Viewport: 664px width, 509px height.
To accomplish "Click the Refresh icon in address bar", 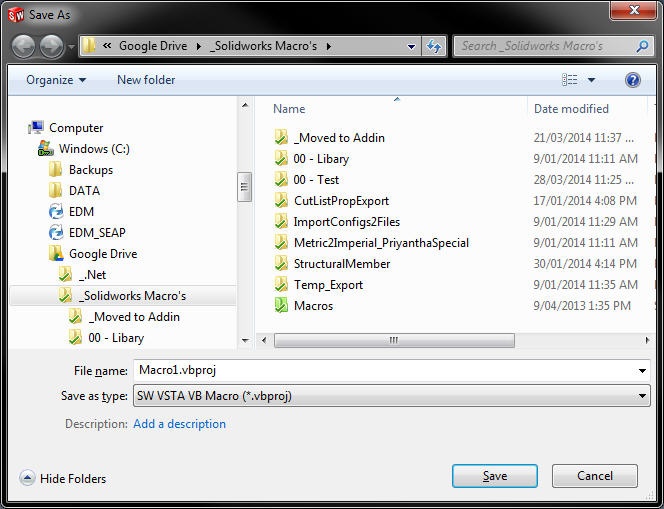I will tap(434, 46).
